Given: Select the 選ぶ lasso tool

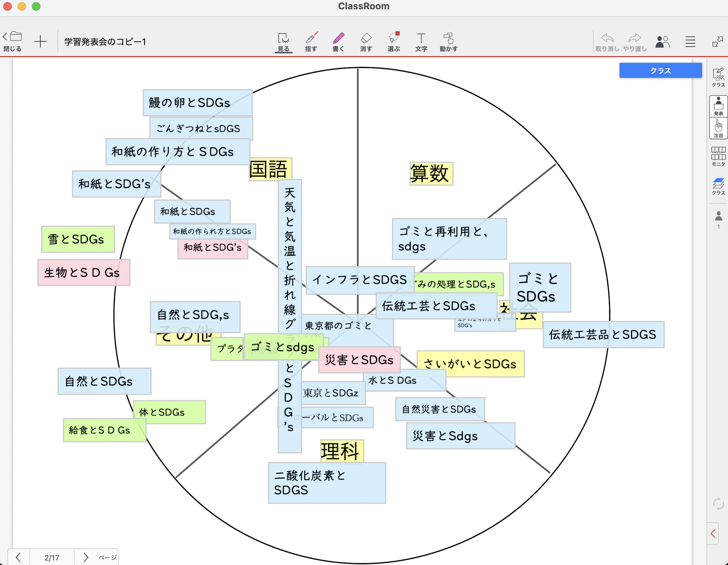Looking at the screenshot, I should click(x=394, y=42).
